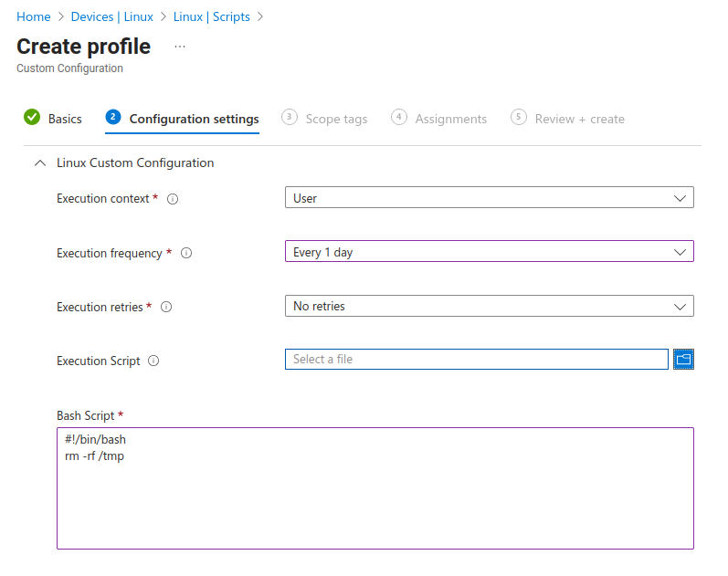Go to the Assignments tab
This screenshot has width=728, height=576.
coord(450,119)
